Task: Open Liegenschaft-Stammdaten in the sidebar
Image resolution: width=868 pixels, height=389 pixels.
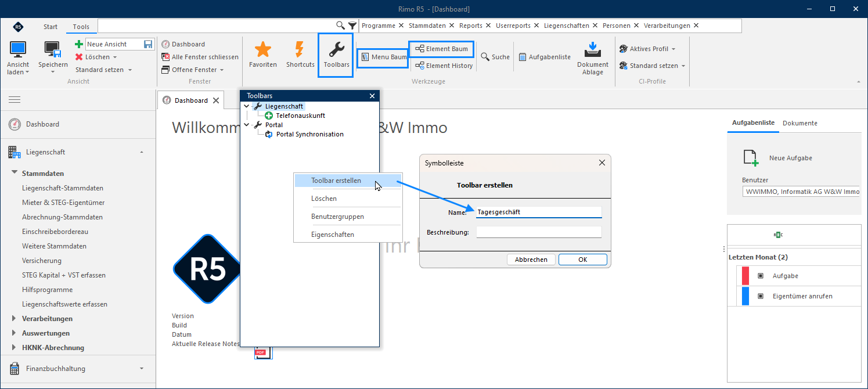Action: tap(63, 188)
